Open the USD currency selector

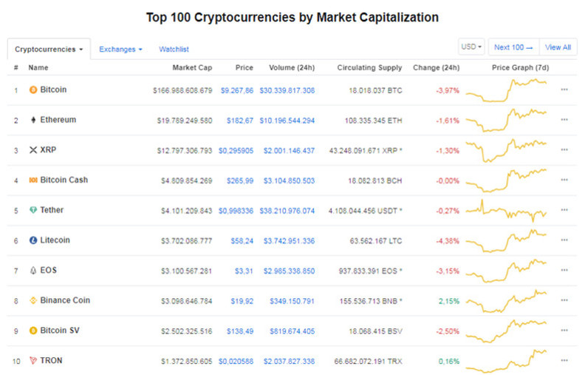pos(471,47)
